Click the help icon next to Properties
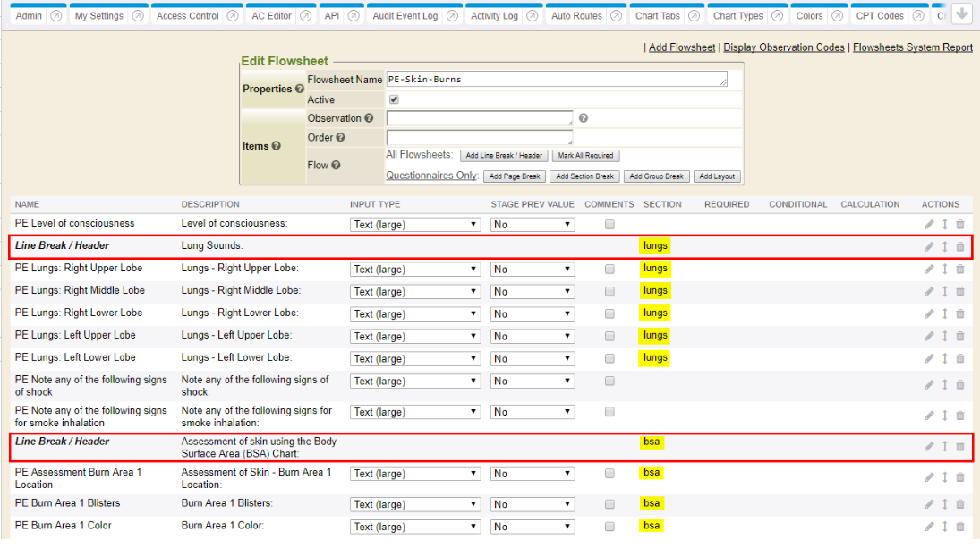 coord(299,90)
